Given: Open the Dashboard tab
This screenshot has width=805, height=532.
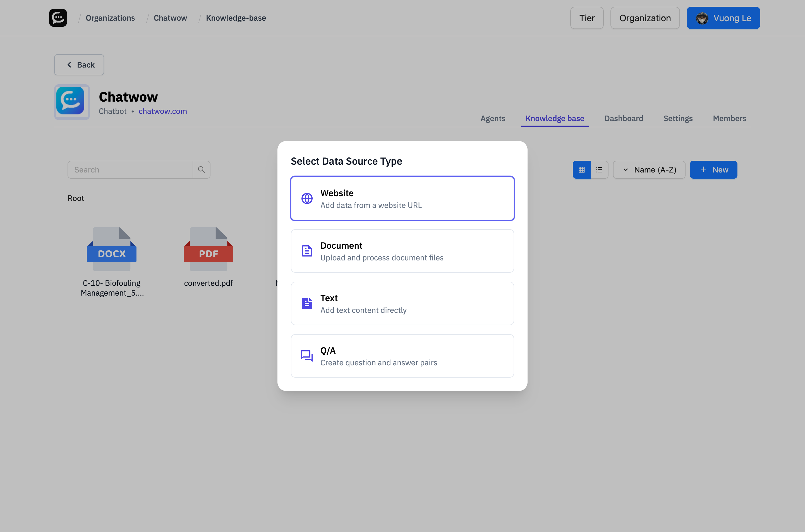Looking at the screenshot, I should [624, 118].
